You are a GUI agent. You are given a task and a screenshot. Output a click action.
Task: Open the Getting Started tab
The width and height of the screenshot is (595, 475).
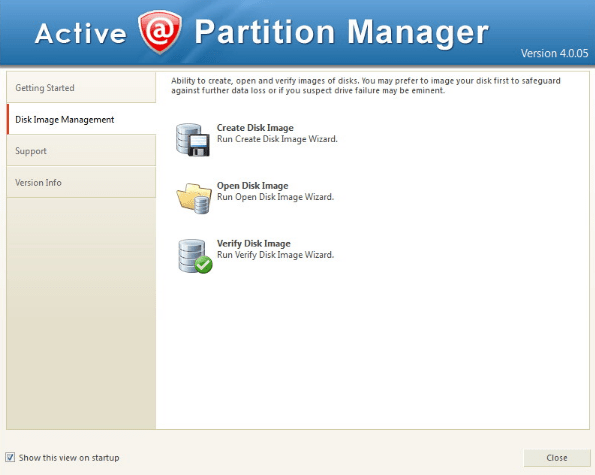click(x=81, y=88)
